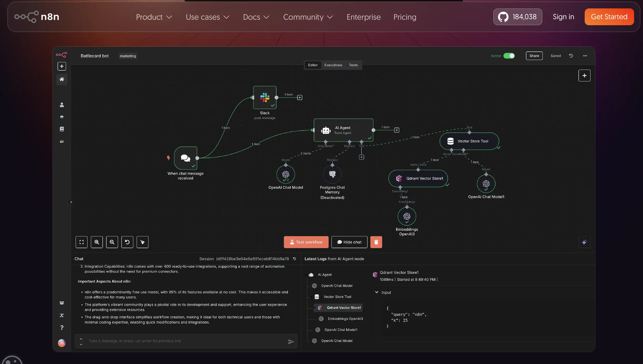Expand the Community dropdown menu
Screen dimensions: 643x364
(x=308, y=17)
